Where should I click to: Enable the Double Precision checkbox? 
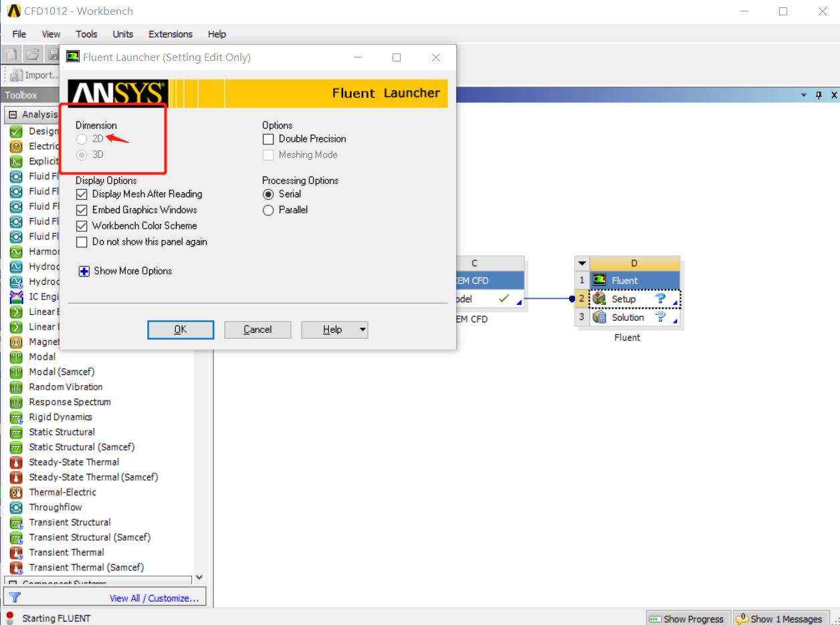pos(268,139)
